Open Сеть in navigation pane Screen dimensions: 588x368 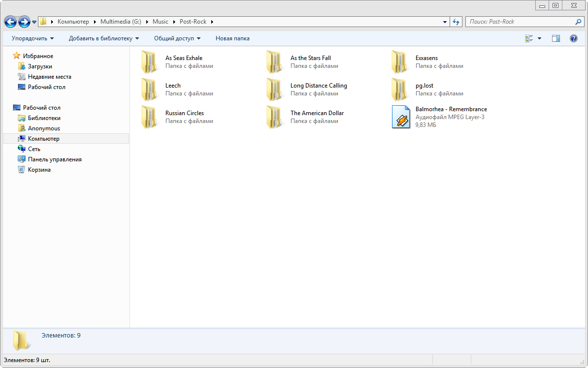click(x=34, y=149)
